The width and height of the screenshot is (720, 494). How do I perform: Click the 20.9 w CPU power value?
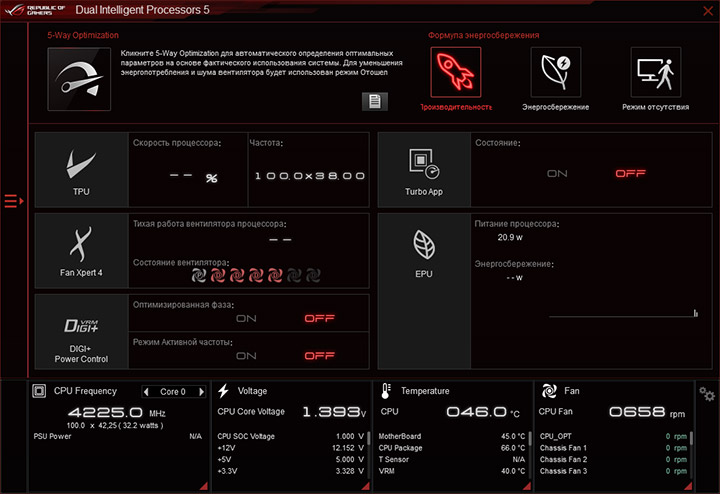[510, 237]
